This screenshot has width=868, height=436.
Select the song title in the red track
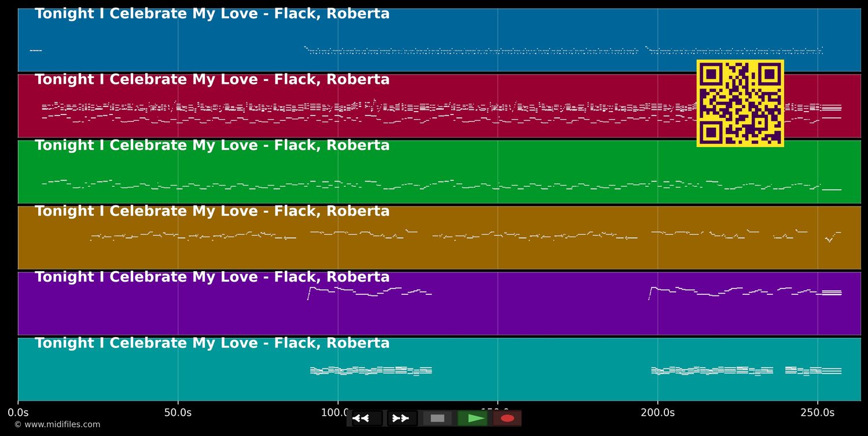pos(212,80)
